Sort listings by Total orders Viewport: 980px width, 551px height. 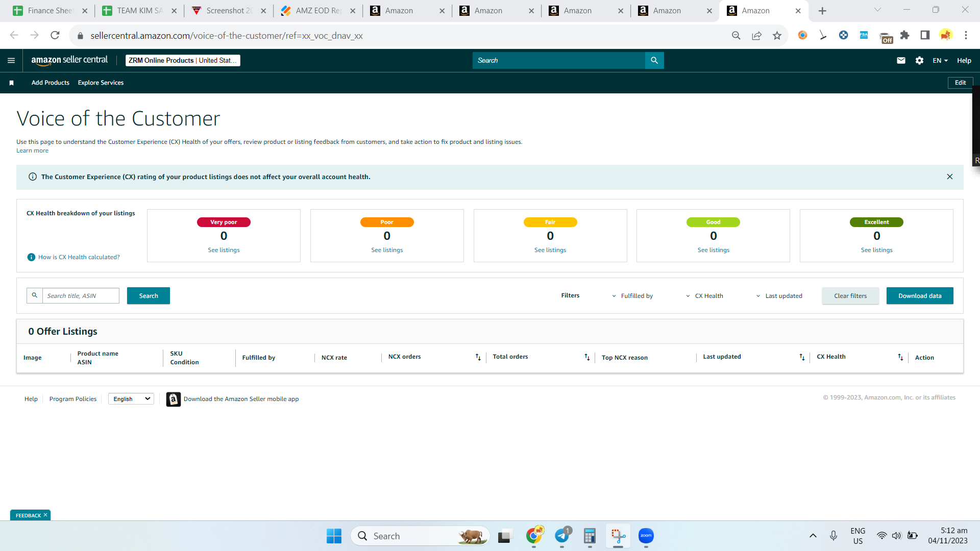(x=587, y=357)
